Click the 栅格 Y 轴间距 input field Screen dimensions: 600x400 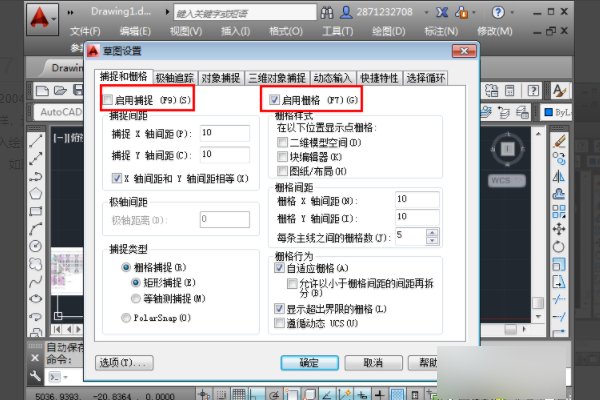click(417, 217)
